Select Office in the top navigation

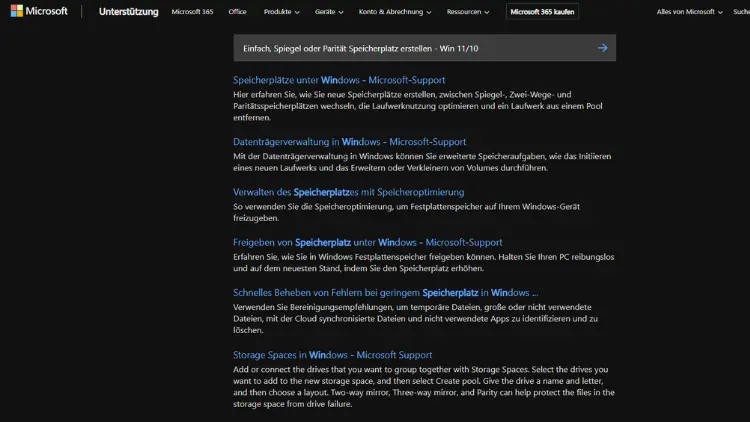pos(237,11)
